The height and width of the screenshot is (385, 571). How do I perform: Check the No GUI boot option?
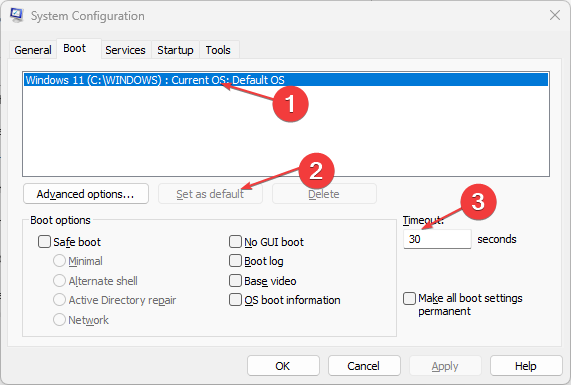point(235,241)
